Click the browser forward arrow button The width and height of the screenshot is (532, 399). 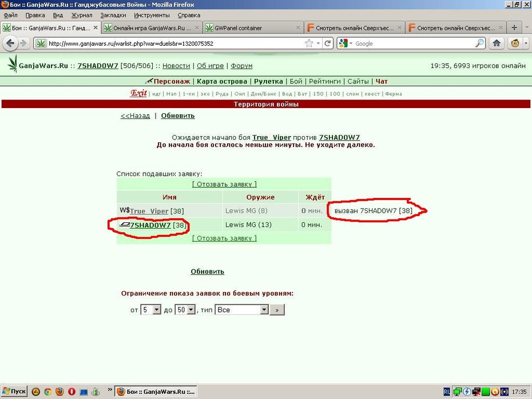click(x=23, y=43)
